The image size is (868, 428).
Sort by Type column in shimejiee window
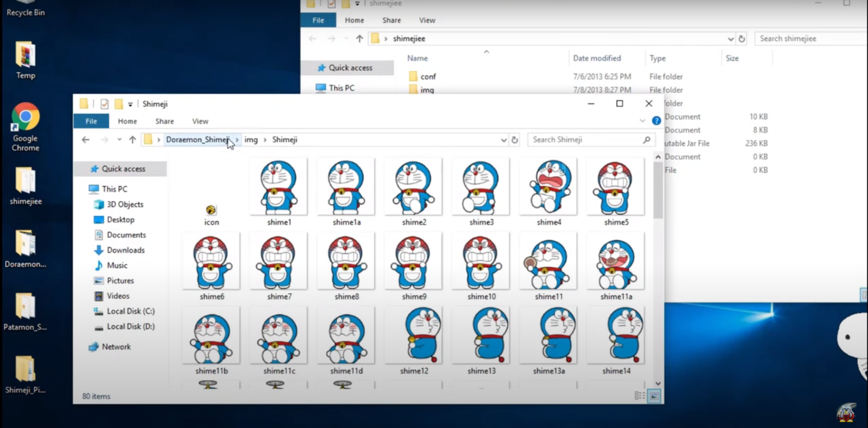point(657,58)
